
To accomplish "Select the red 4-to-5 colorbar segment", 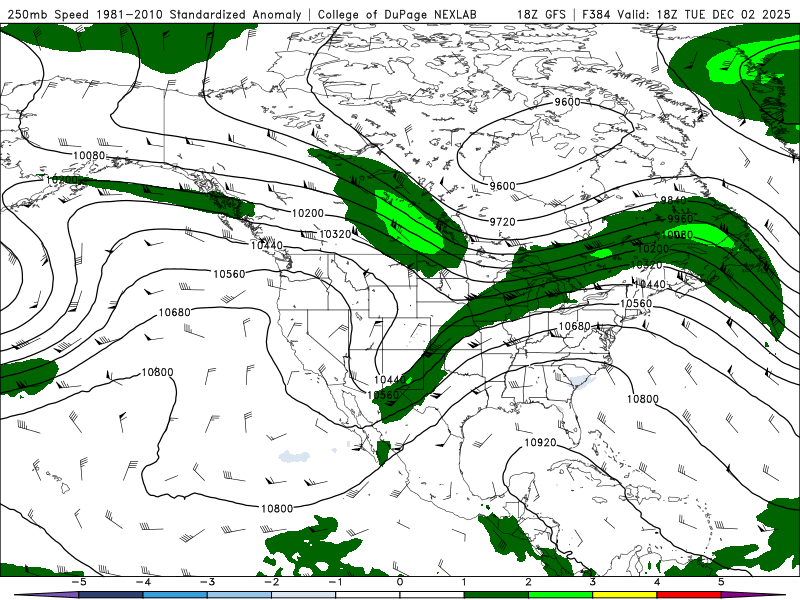I will (x=689, y=595).
